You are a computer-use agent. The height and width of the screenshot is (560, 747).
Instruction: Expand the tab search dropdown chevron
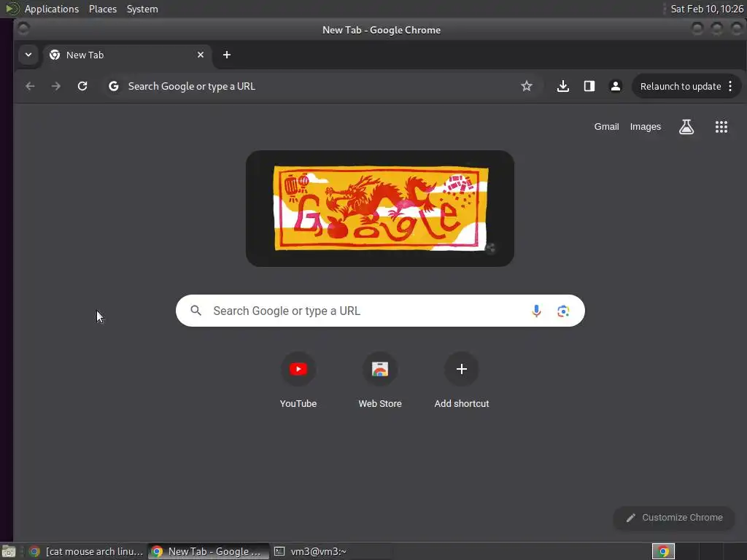point(28,55)
